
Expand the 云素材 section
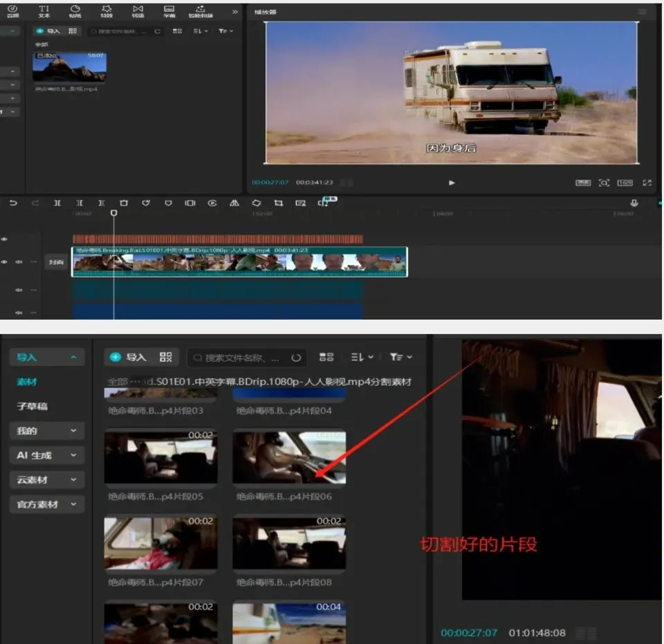(x=46, y=480)
